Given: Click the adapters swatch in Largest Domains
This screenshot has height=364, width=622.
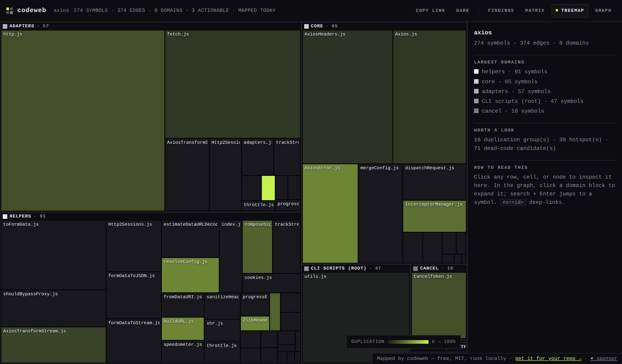Looking at the screenshot, I should (476, 91).
